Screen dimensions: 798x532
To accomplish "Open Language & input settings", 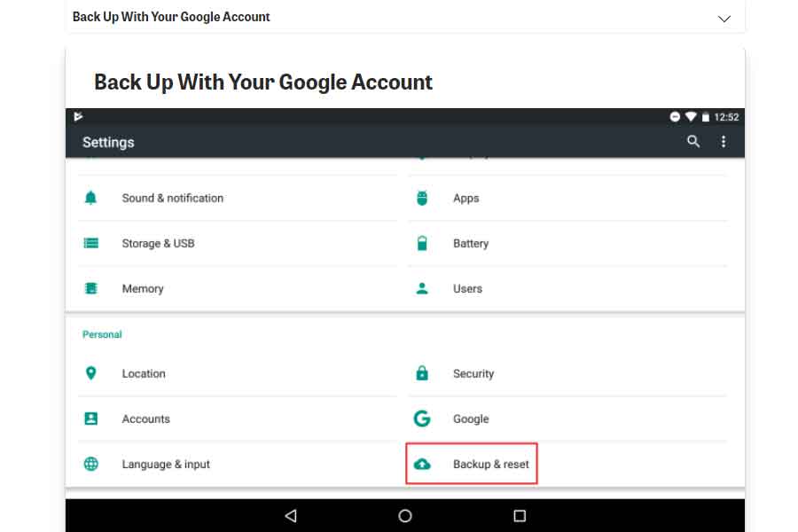I will [x=166, y=465].
